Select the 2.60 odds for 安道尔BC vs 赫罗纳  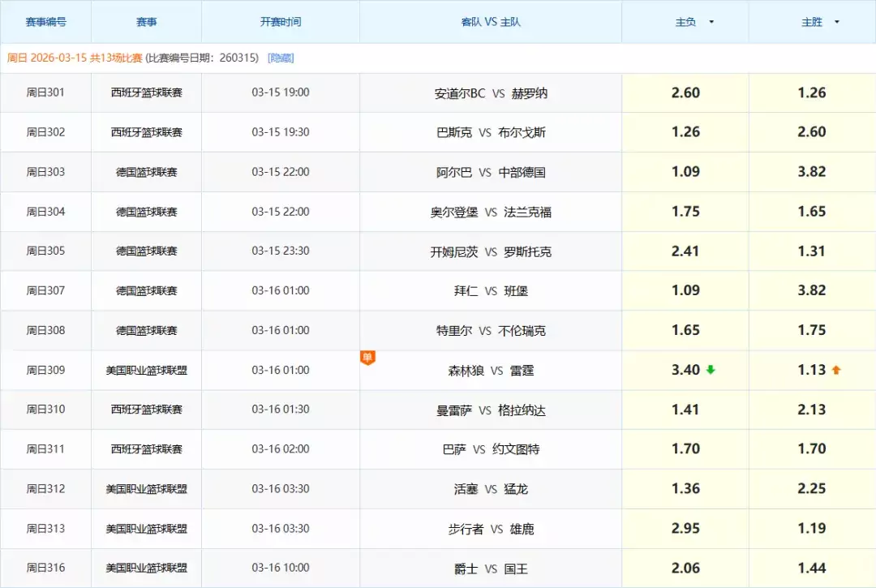[685, 92]
